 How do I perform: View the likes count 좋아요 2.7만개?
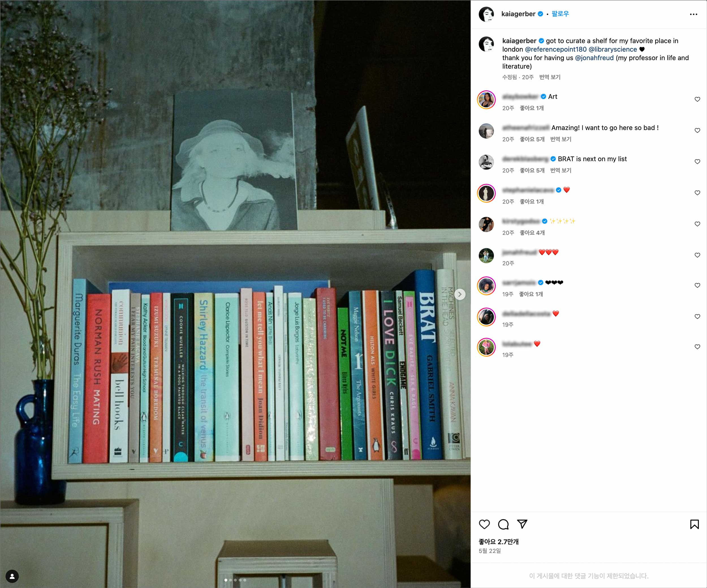[x=499, y=542]
